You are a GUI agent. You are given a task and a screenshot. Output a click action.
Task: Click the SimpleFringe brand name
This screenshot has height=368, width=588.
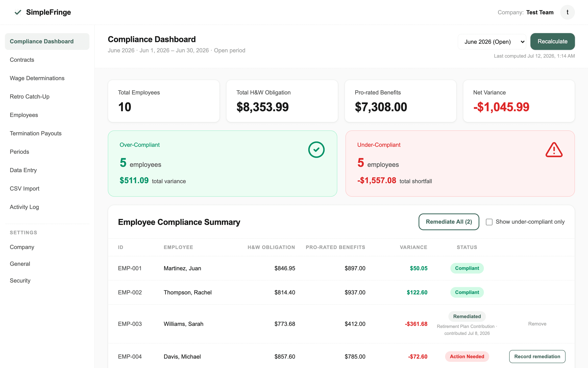pos(48,12)
